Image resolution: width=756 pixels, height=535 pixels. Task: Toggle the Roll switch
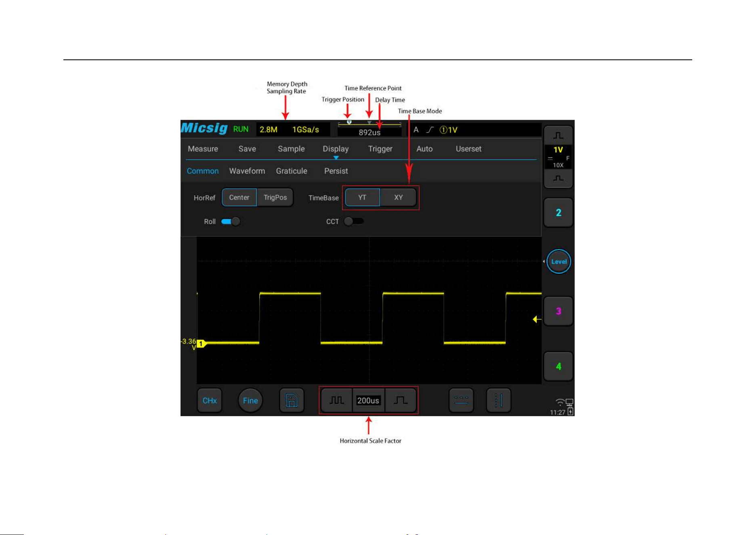point(231,221)
